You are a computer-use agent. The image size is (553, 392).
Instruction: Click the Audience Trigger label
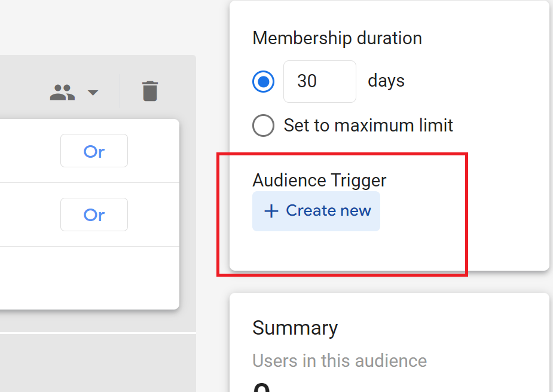pyautogui.click(x=319, y=180)
